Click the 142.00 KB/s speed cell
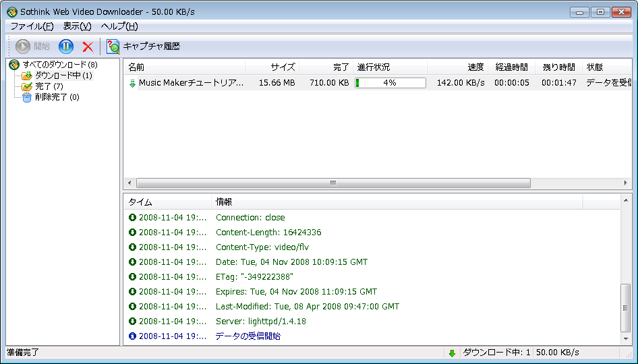This screenshot has width=638, height=364. (461, 83)
